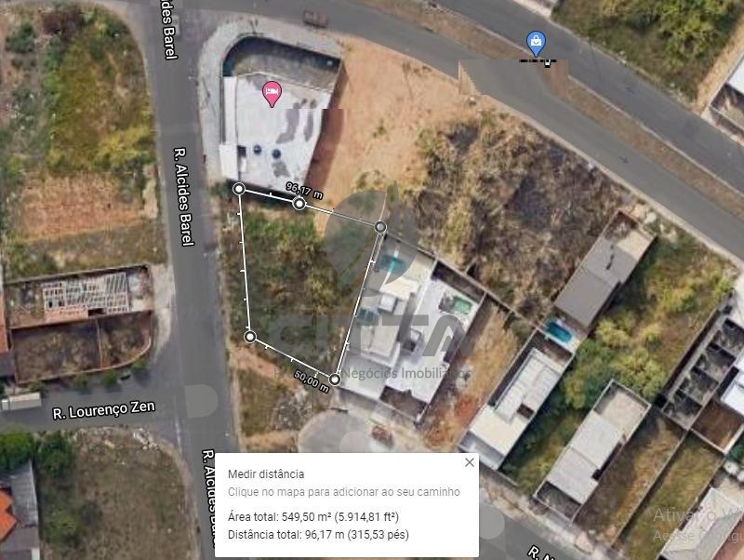Select measurement point beside the 96,17 m label
This screenshot has width=744, height=560.
(299, 204)
